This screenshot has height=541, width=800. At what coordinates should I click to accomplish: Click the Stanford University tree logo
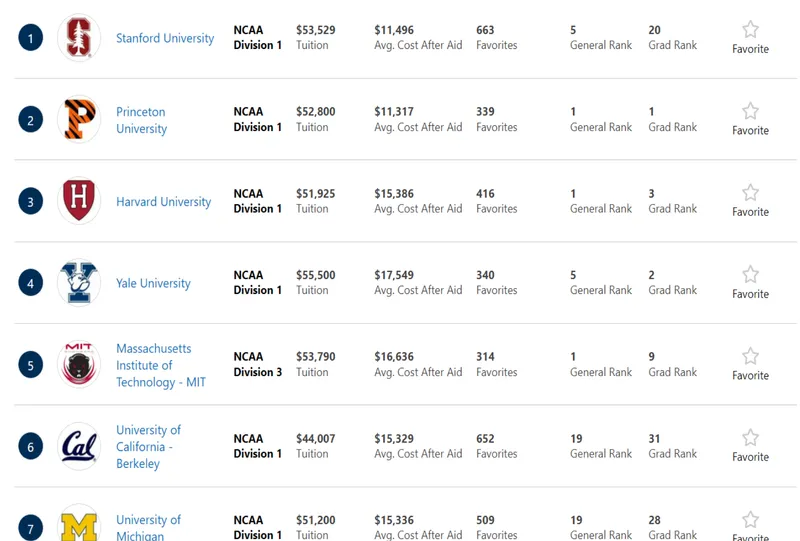point(79,38)
